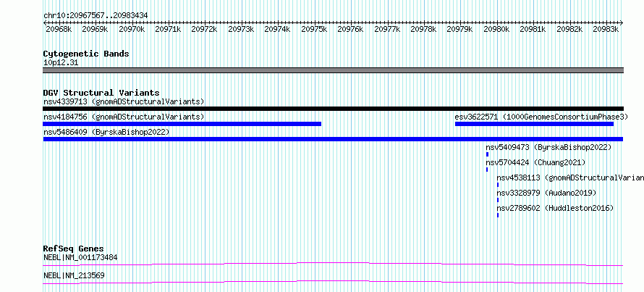
Task: Click the 20972k ruler tick label
Action: pyautogui.click(x=205, y=29)
